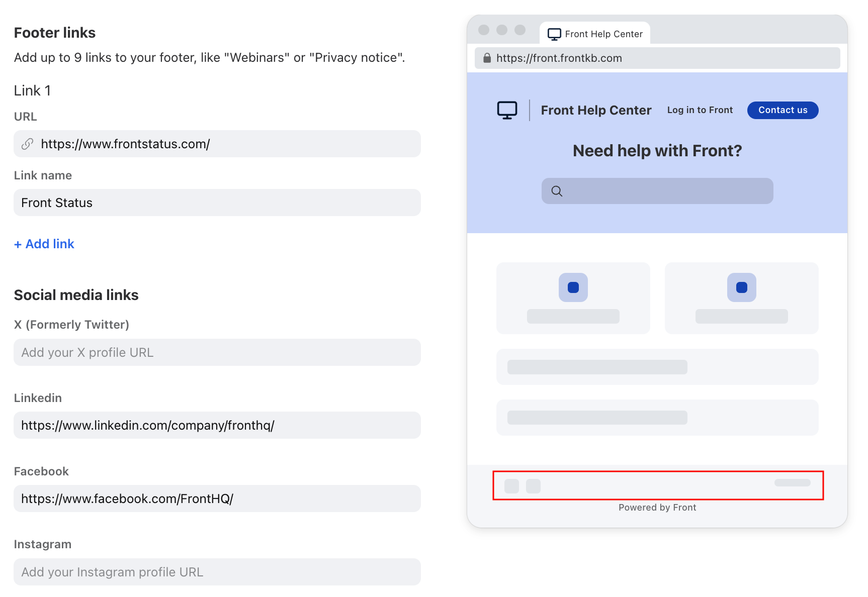Click the first gray window dot in preview
Screen dimensions: 868x597
coord(484,30)
